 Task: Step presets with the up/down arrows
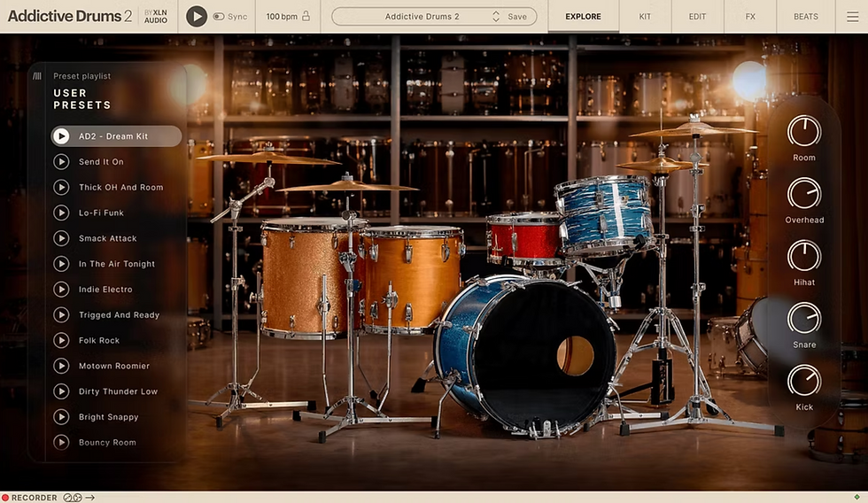click(x=496, y=17)
